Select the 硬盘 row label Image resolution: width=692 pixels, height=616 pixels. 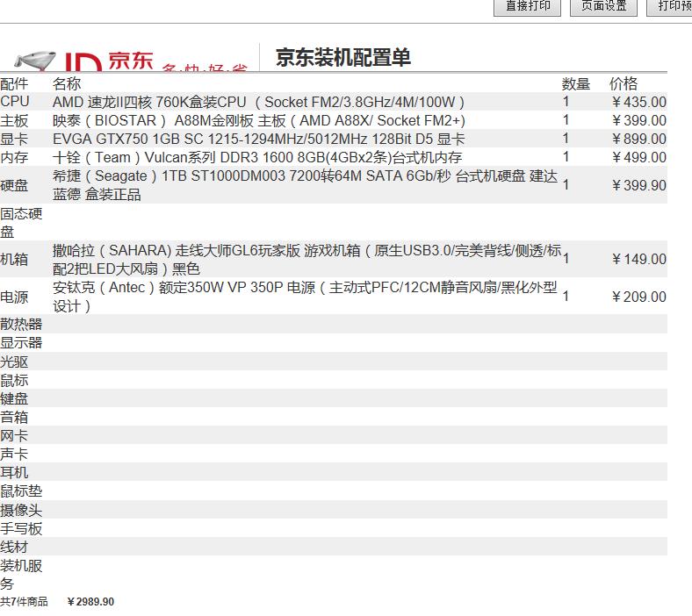[x=14, y=185]
